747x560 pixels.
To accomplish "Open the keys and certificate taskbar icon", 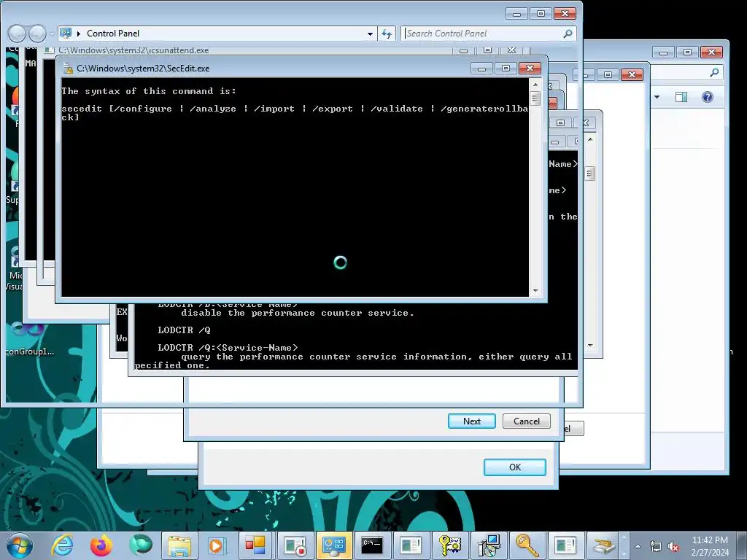I will point(449,545).
